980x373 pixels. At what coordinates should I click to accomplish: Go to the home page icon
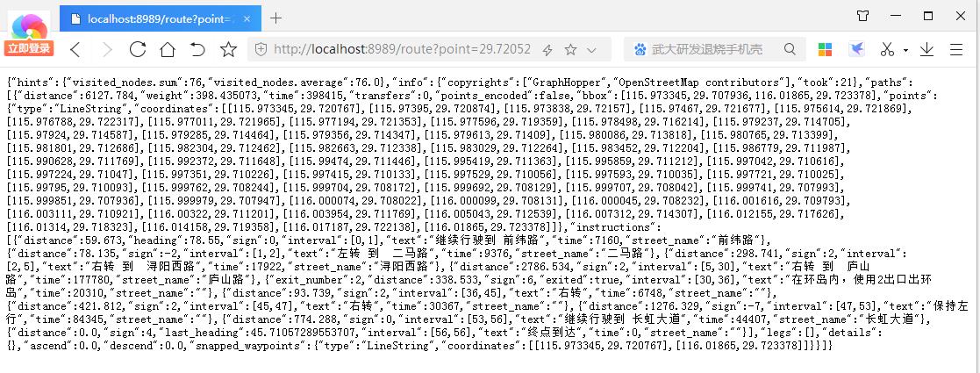168,49
